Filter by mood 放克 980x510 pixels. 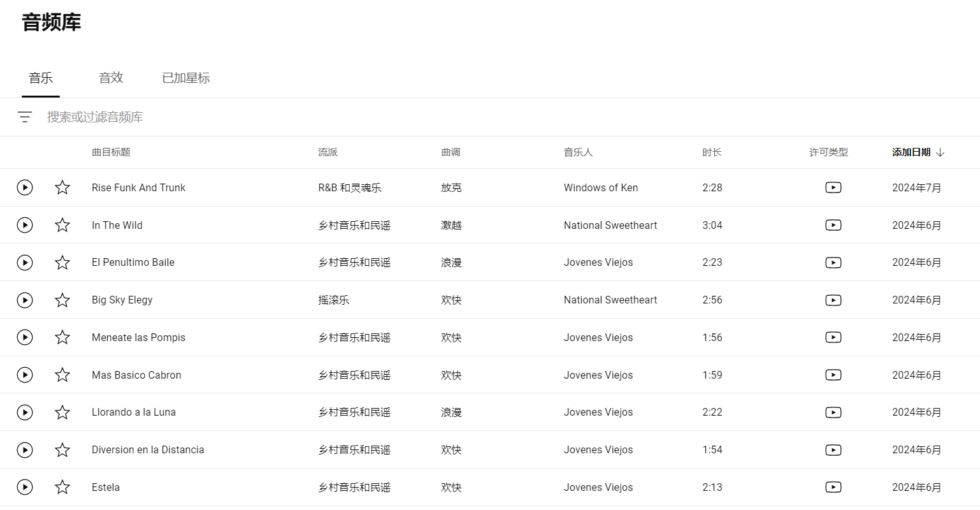[451, 187]
